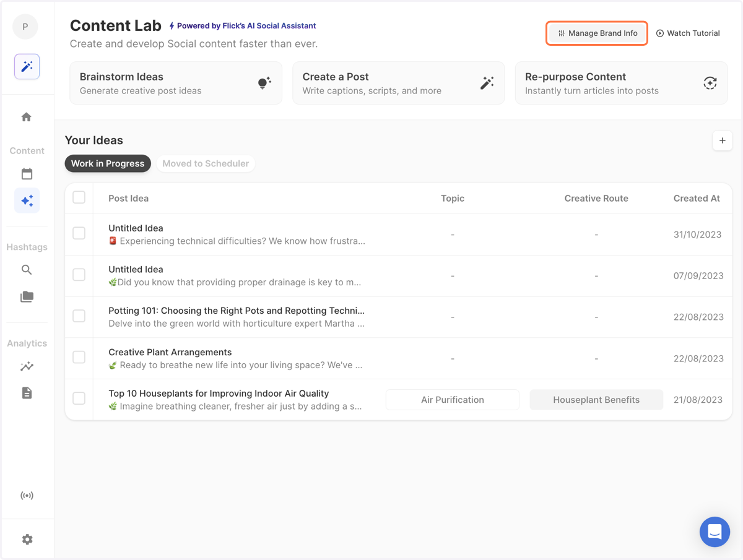Open the profile avatar labeled P
743x560 pixels.
coord(25,27)
